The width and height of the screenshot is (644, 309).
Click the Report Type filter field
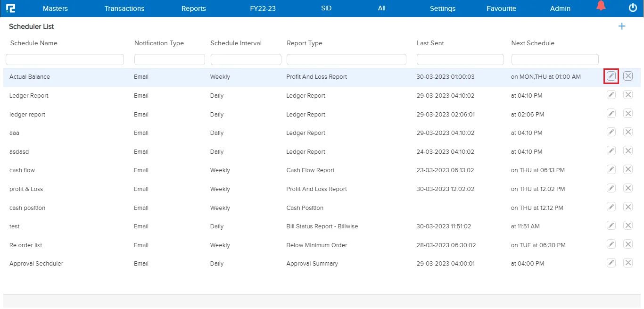[x=346, y=59]
